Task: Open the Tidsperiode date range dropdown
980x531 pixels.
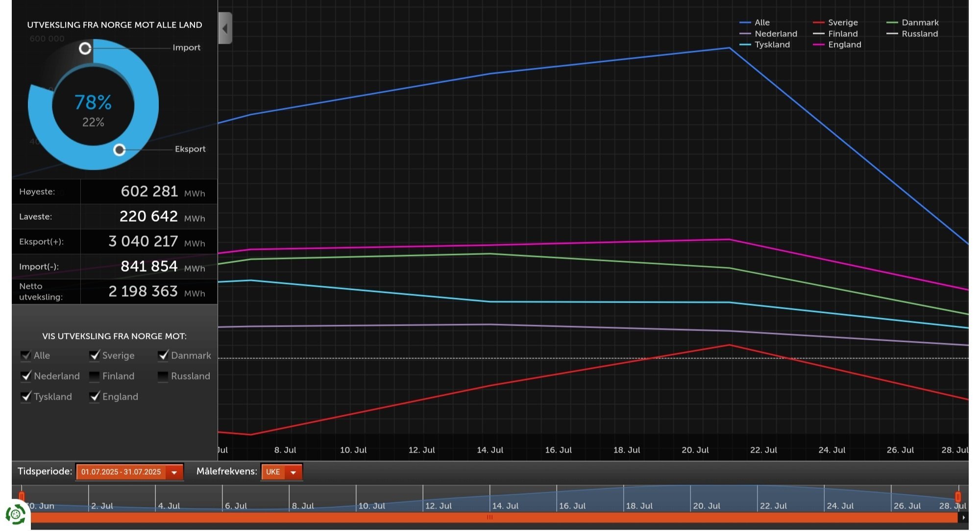Action: pos(129,472)
